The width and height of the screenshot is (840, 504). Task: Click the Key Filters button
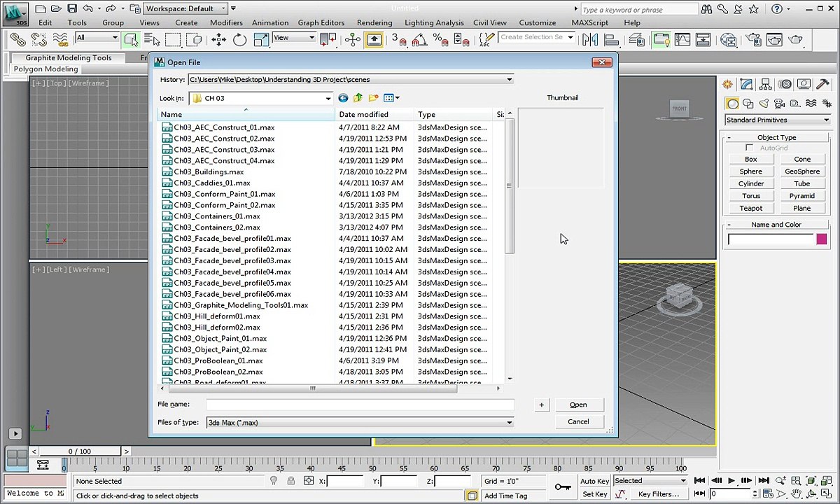click(659, 494)
